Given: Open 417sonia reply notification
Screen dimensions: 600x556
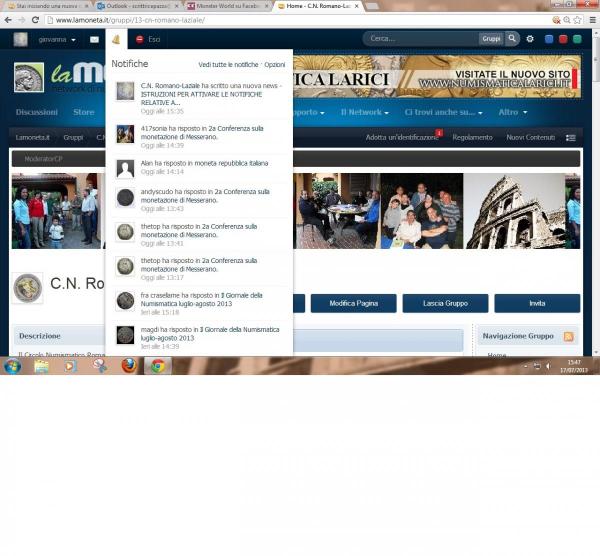Looking at the screenshot, I should coord(199,137).
